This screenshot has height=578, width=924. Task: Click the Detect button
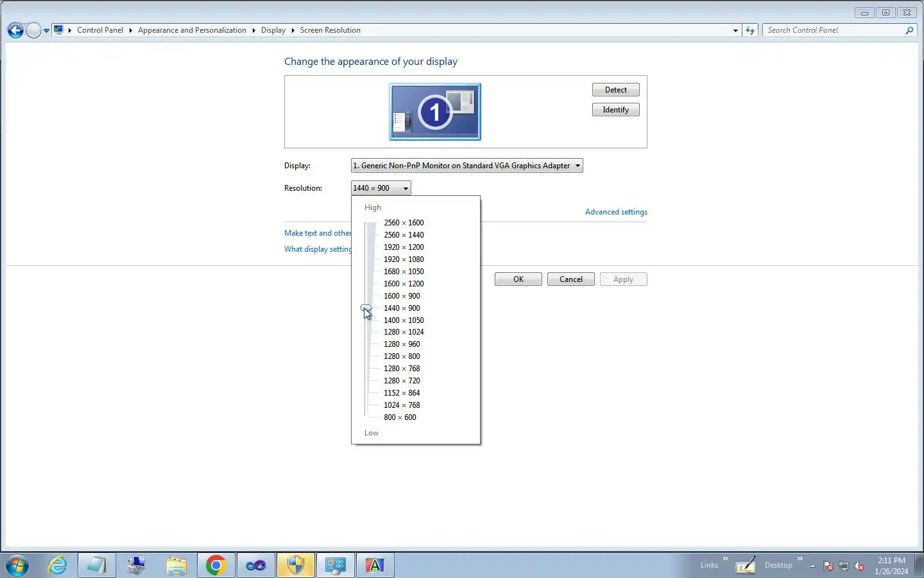(616, 90)
